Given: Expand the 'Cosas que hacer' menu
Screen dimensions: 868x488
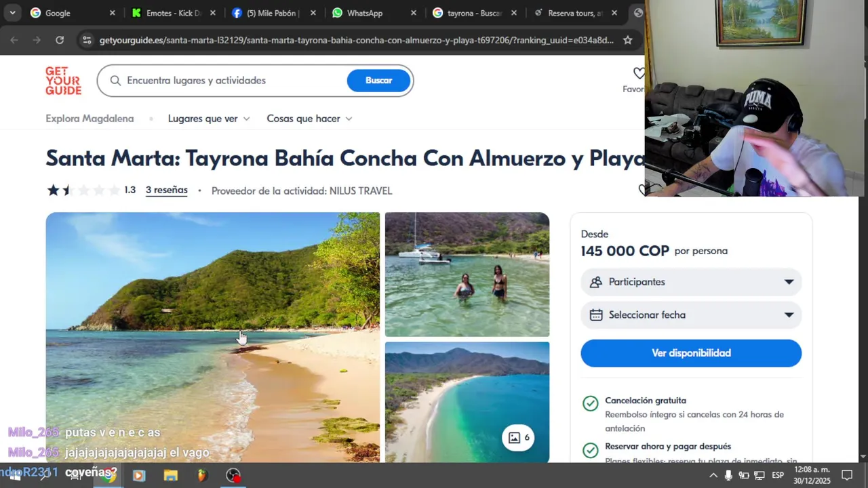Looking at the screenshot, I should (x=309, y=119).
